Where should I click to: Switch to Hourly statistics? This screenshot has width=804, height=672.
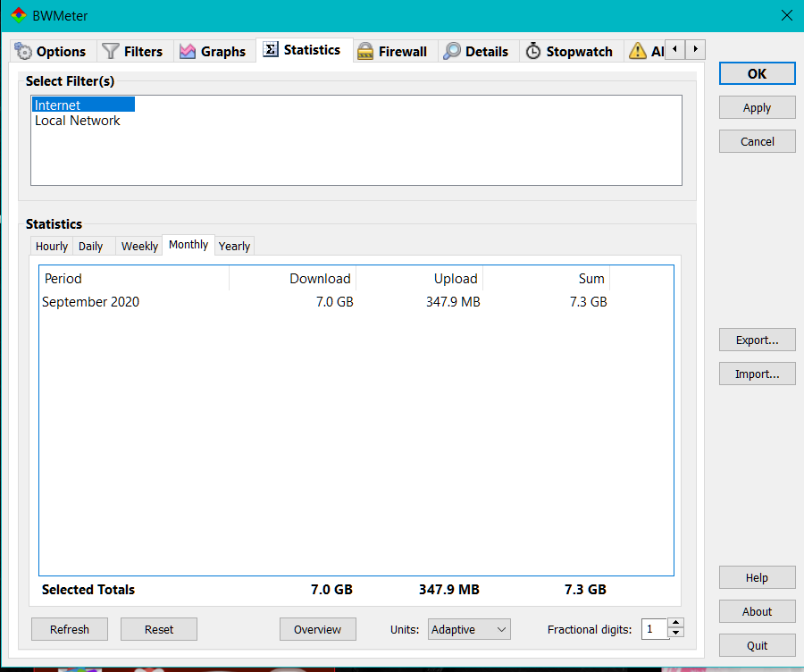tap(51, 247)
